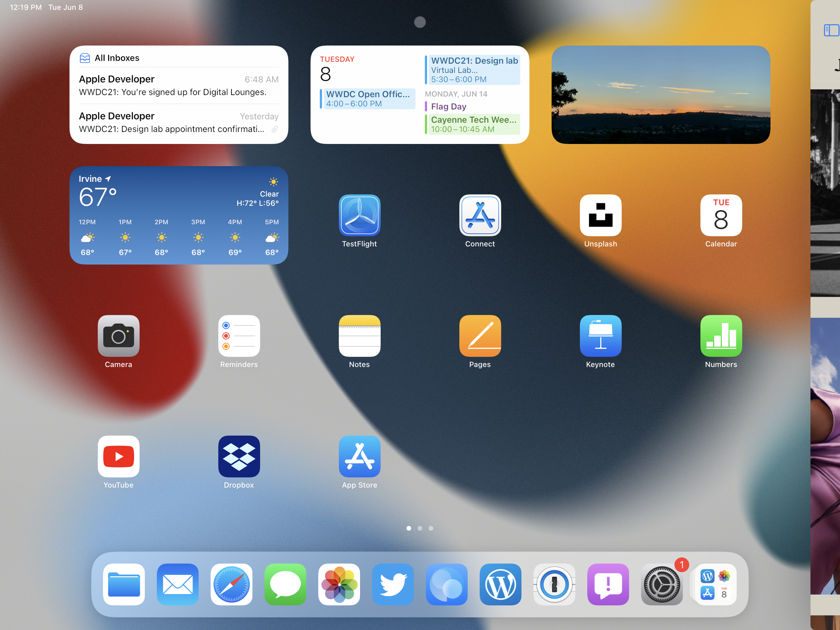The width and height of the screenshot is (840, 630).
Task: Open the blue overlapping-bubbles app in dock
Action: 446,584
